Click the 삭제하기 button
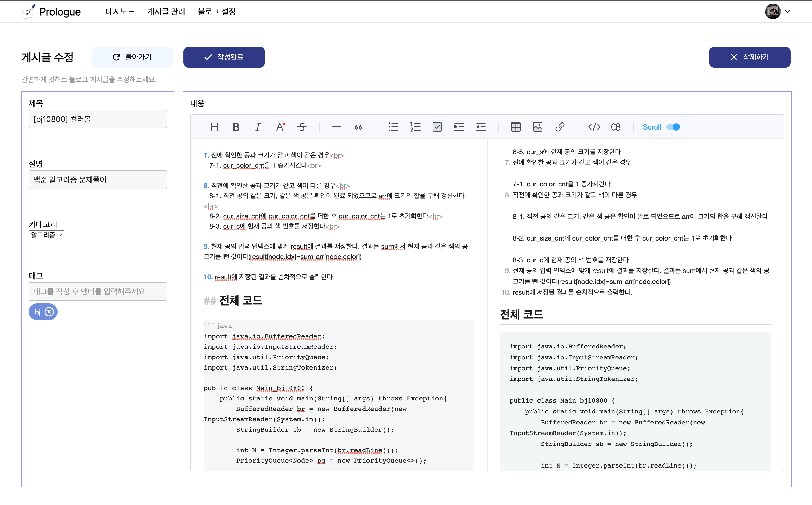Viewport: 812px width, 505px height. [x=750, y=57]
